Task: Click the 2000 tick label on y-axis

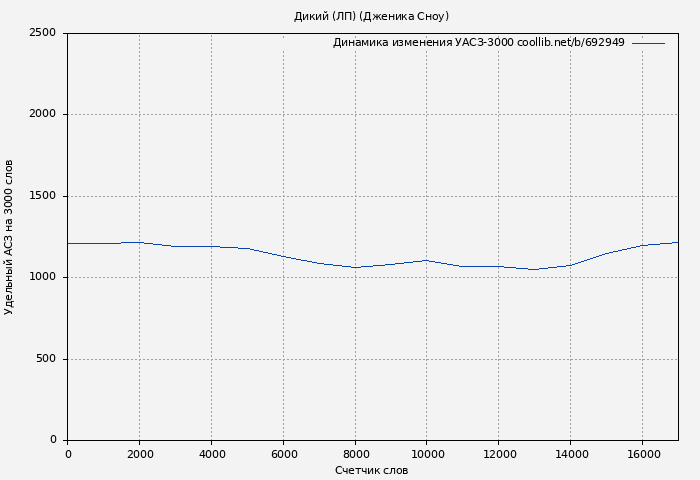Action: 42,114
